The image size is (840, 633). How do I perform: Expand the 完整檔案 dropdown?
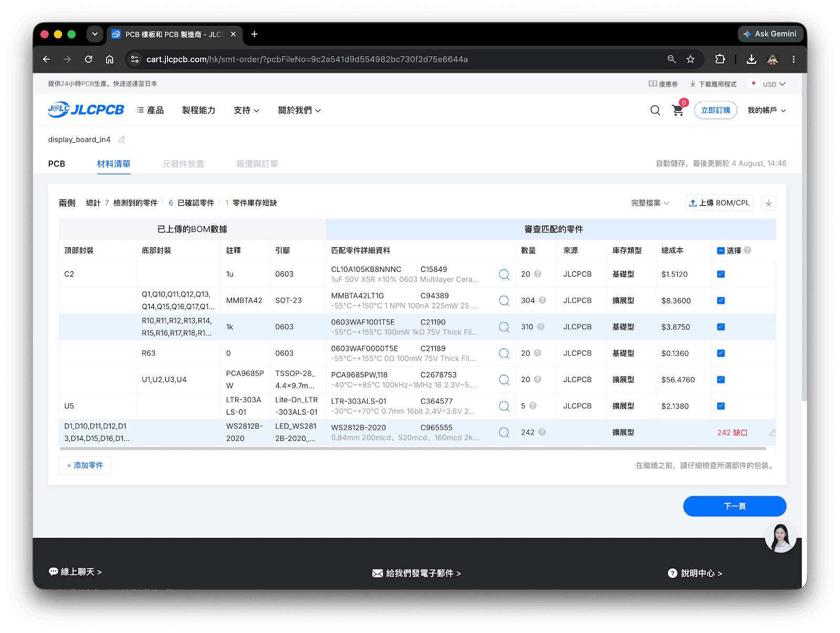tap(650, 203)
